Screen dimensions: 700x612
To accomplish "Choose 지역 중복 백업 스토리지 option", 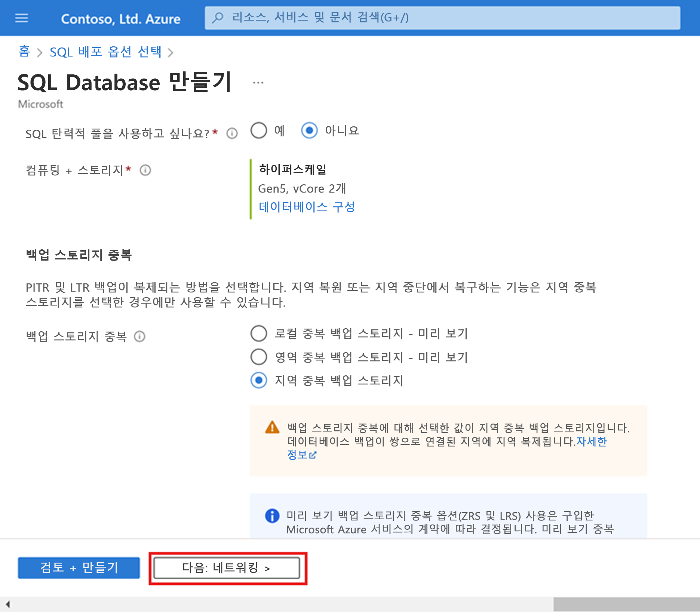I will pos(259,381).
